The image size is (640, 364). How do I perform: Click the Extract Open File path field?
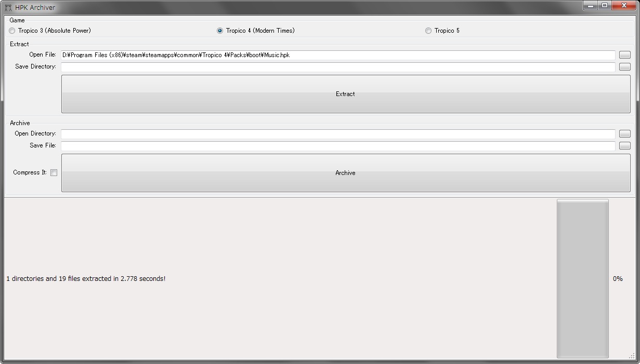[x=338, y=55]
